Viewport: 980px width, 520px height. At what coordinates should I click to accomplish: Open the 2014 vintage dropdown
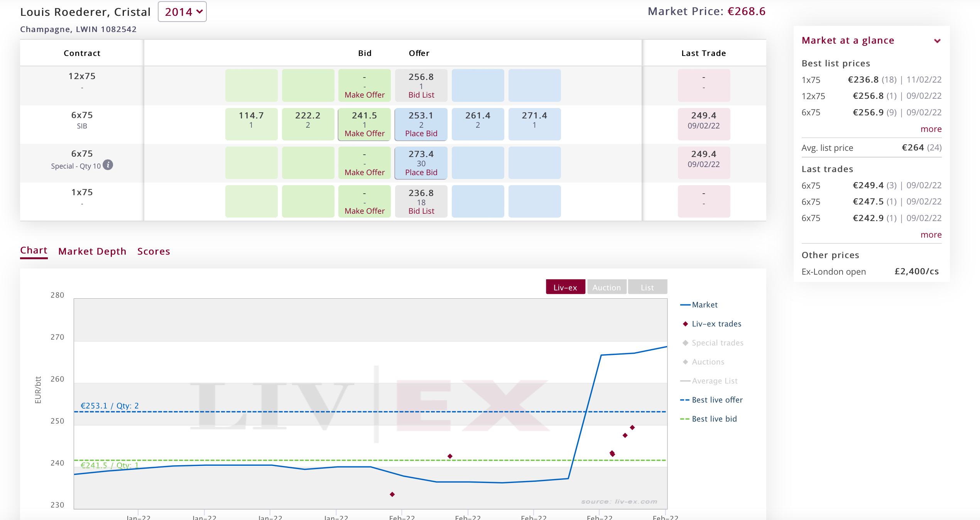[182, 12]
